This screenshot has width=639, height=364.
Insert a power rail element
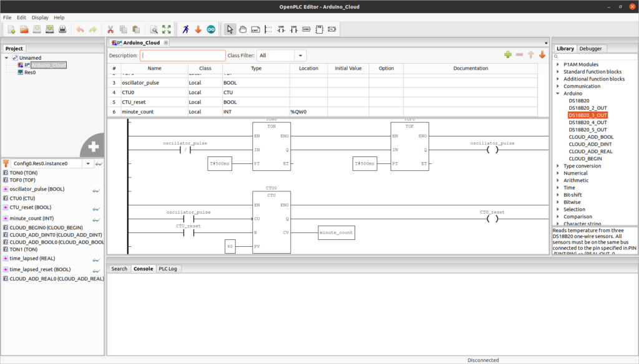[268, 29]
